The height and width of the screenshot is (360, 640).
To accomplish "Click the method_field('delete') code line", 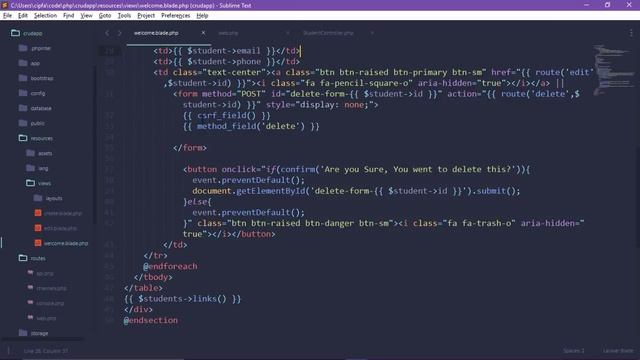I will [x=251, y=127].
